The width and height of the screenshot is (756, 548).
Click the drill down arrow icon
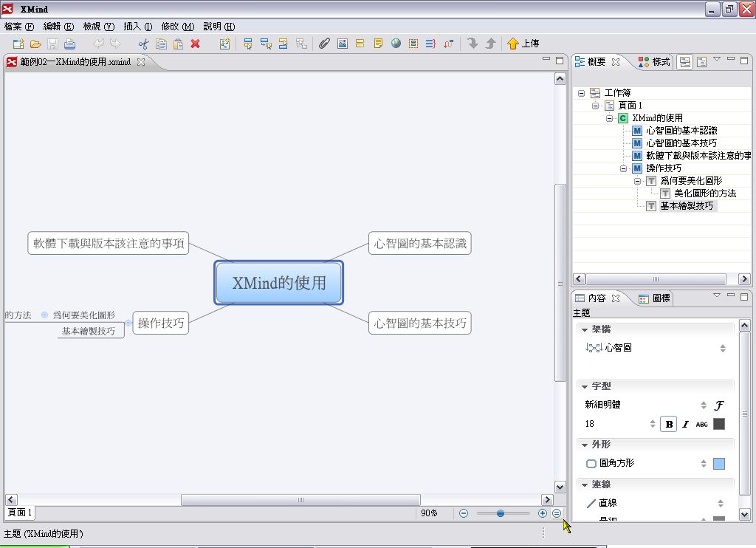click(x=472, y=44)
